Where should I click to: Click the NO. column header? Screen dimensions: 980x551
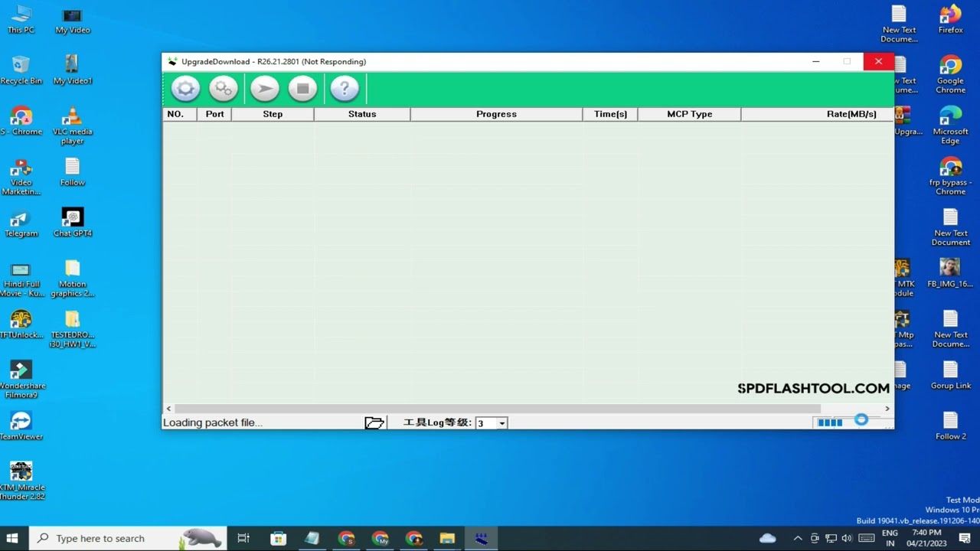[179, 114]
